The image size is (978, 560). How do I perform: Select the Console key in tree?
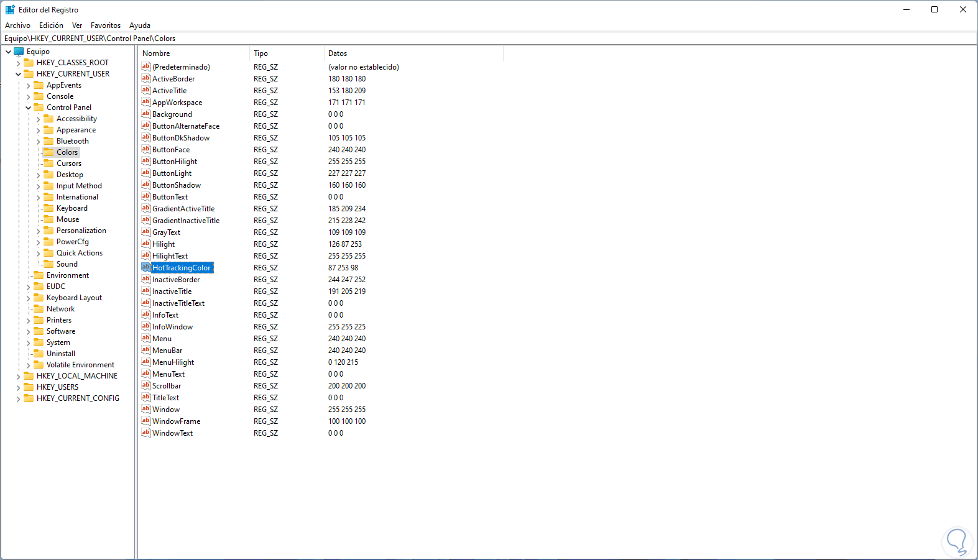pos(60,96)
